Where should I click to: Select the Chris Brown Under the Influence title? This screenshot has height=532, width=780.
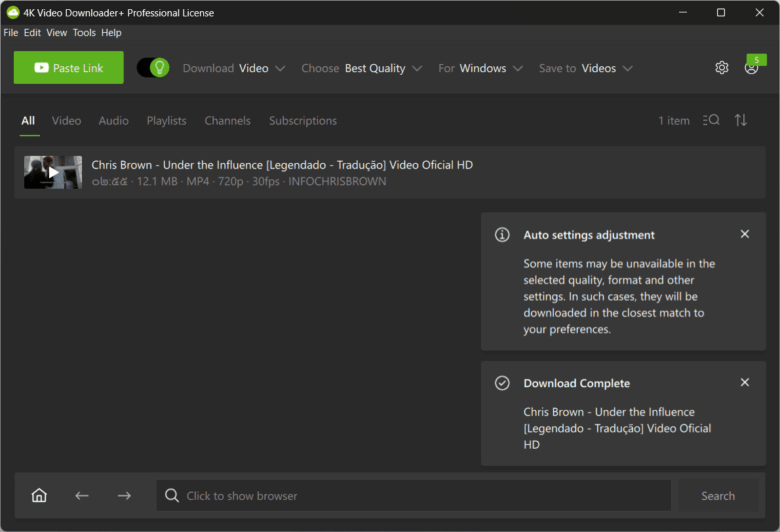[x=282, y=164]
